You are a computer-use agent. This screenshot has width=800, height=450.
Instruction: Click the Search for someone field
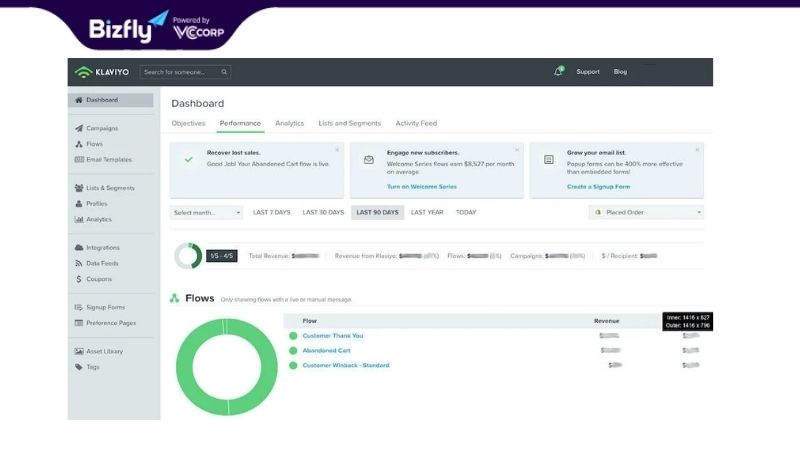[185, 72]
